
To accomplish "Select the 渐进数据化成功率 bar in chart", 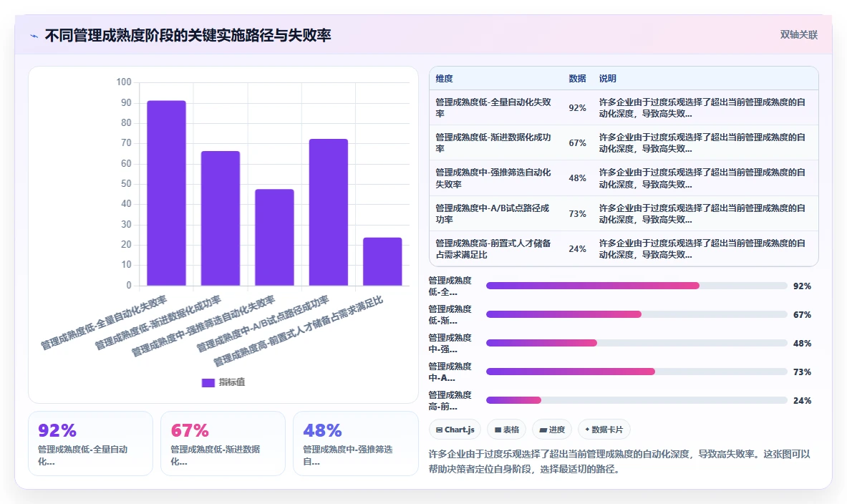I will [221, 218].
